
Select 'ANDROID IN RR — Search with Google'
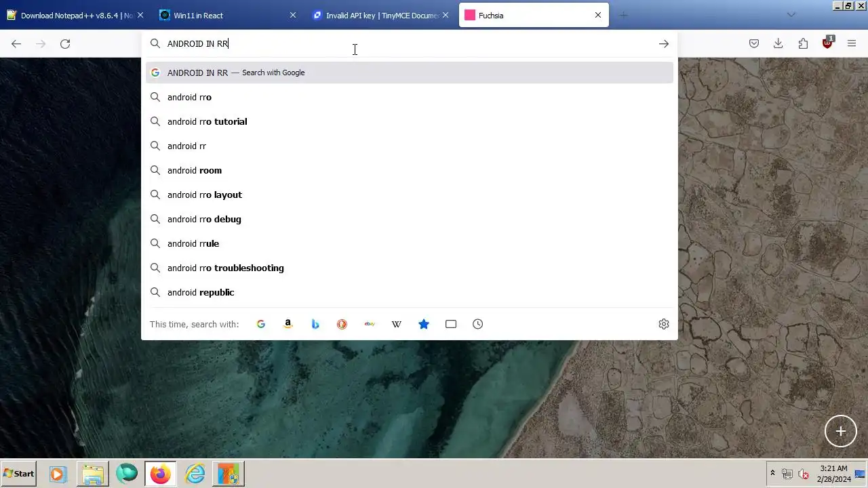410,73
